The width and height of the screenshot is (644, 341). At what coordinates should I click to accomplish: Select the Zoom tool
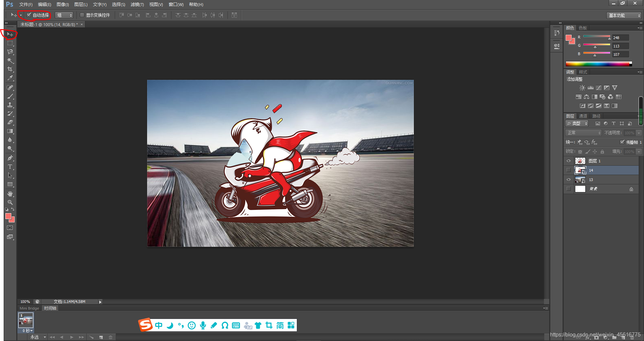10,202
